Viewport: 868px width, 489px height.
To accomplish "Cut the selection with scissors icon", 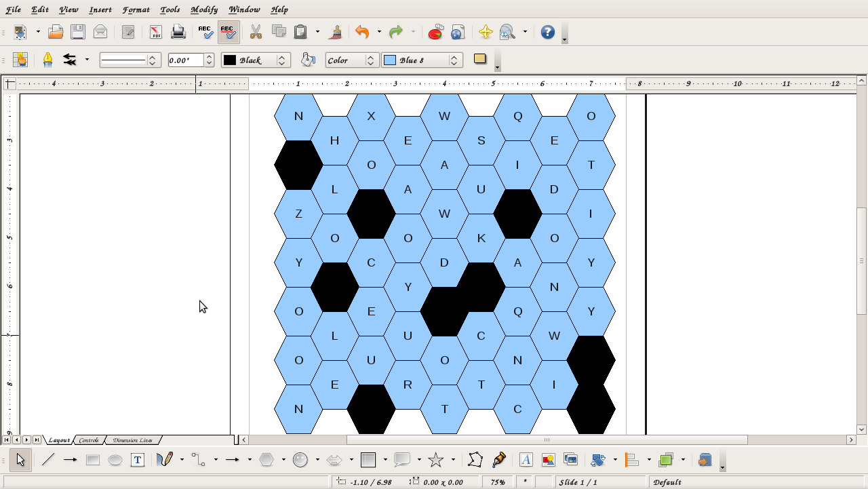I will tap(256, 32).
